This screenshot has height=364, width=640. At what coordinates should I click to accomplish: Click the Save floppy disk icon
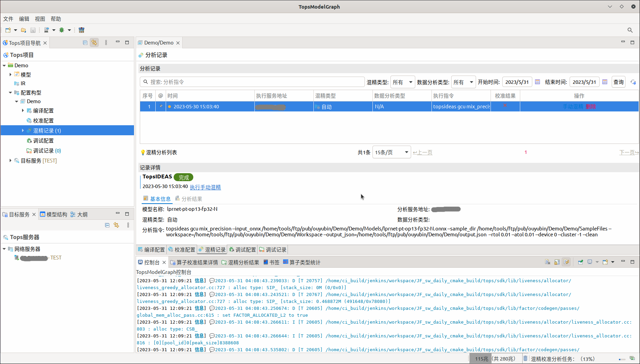click(33, 30)
